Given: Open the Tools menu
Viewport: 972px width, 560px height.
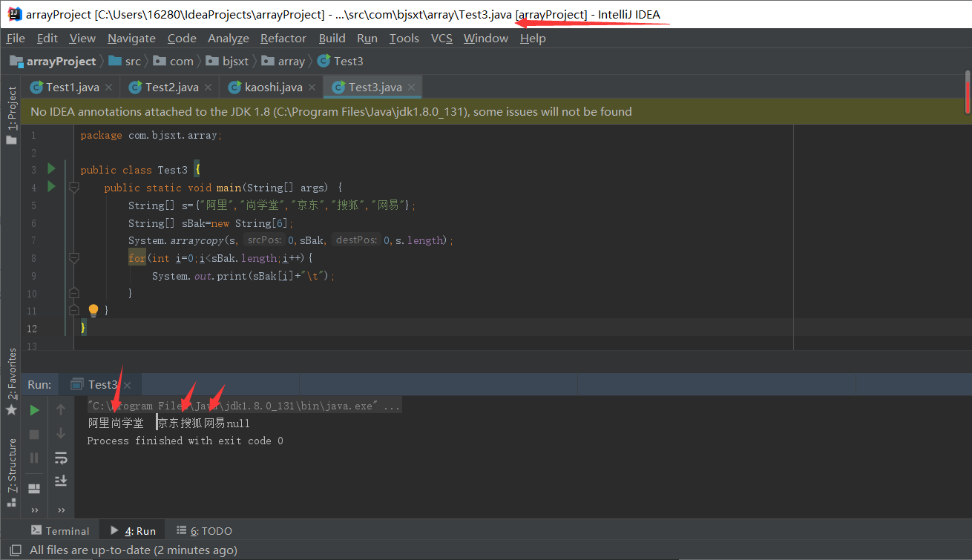Looking at the screenshot, I should click(404, 39).
